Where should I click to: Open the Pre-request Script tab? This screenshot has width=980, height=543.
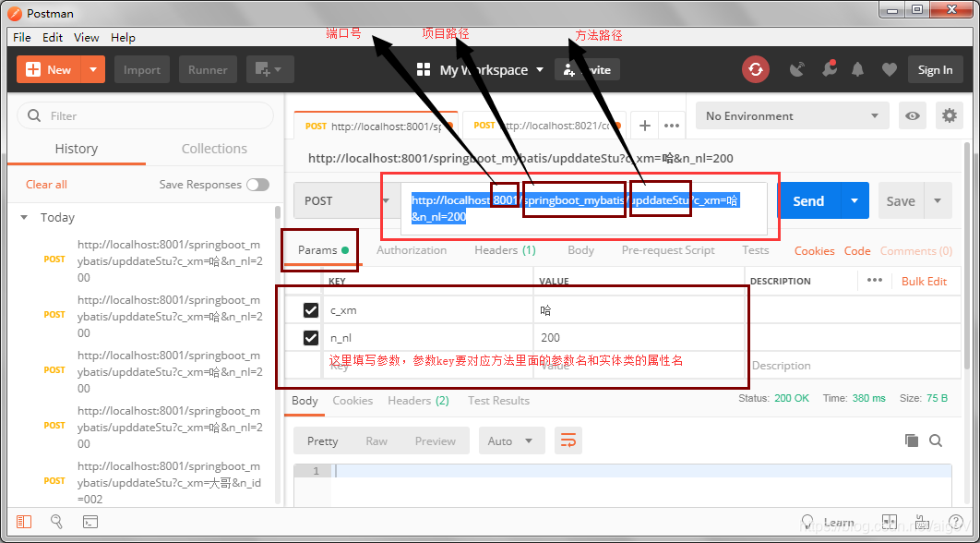tap(668, 250)
